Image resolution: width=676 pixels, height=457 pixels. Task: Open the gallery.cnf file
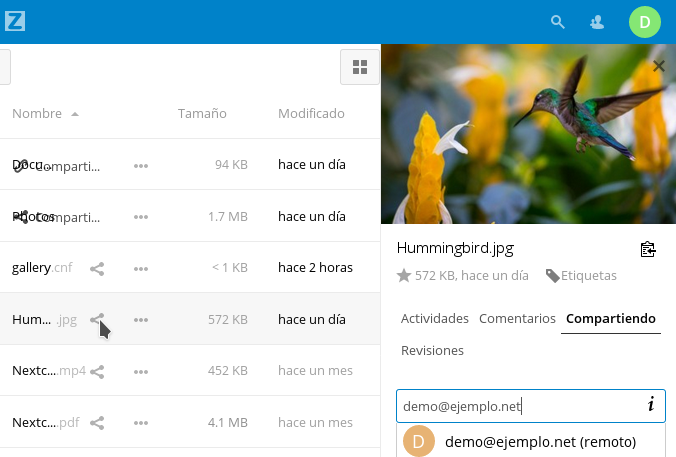(x=42, y=268)
